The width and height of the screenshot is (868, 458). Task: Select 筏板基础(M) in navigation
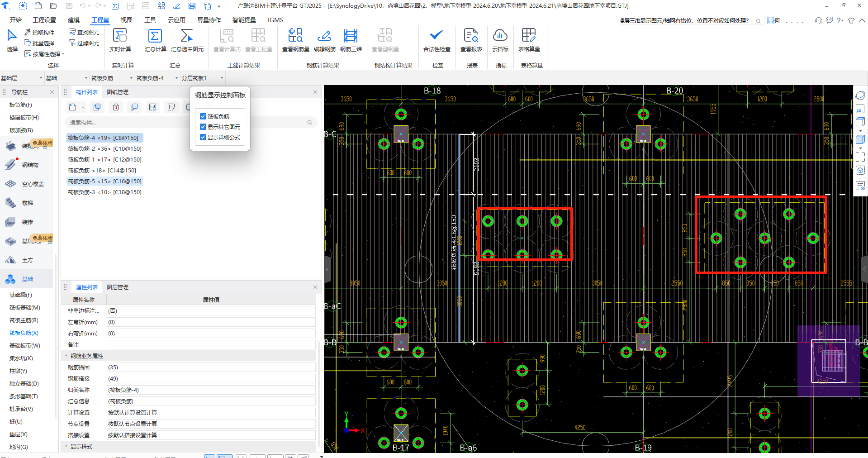pos(25,308)
